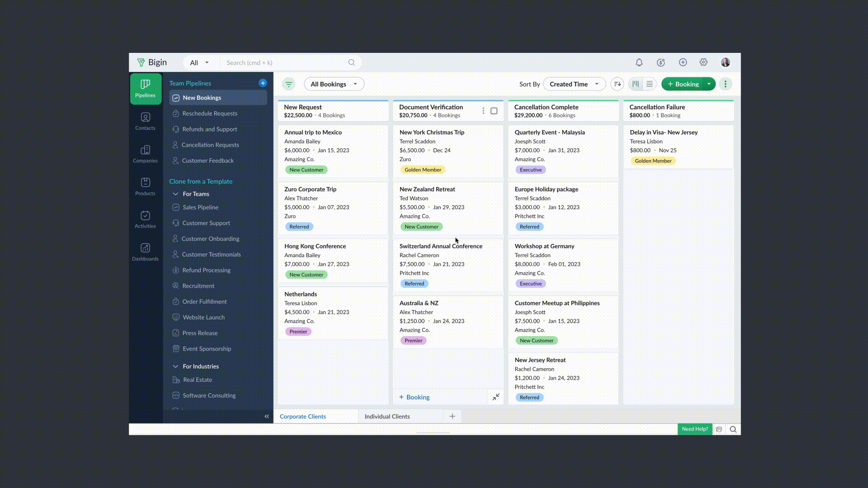The width and height of the screenshot is (868, 488).
Task: Open the notifications bell icon
Action: click(x=639, y=62)
